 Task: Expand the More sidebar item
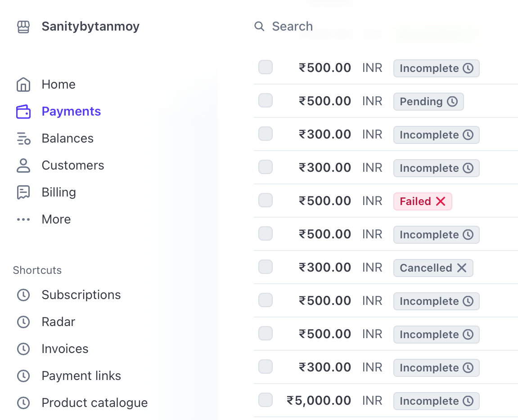coord(56,219)
